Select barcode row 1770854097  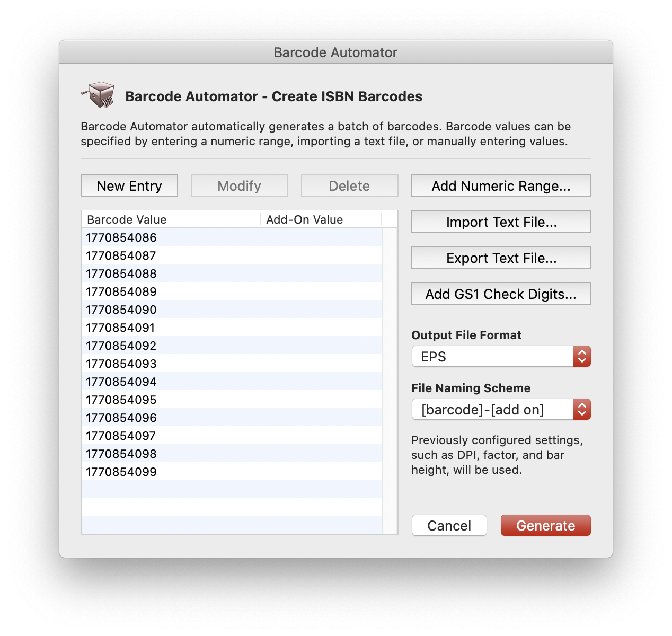[x=232, y=436]
